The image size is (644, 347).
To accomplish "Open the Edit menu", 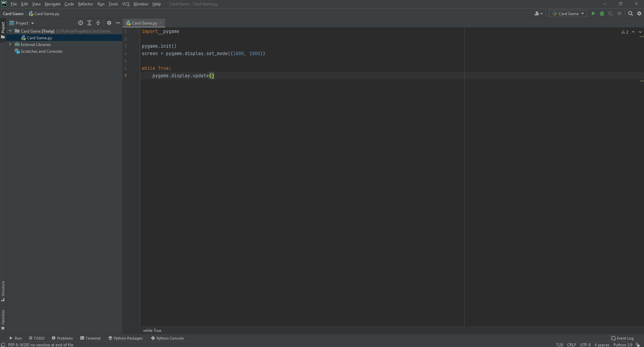I will coord(25,4).
